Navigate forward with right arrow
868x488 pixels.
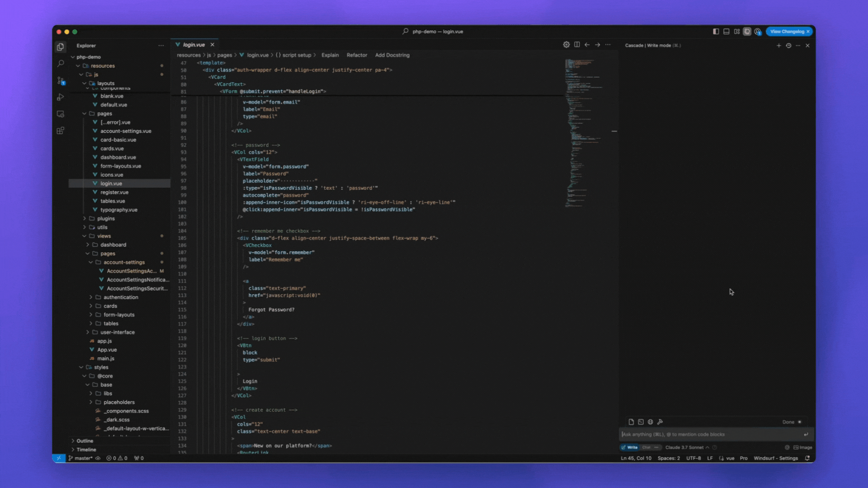[x=597, y=45]
